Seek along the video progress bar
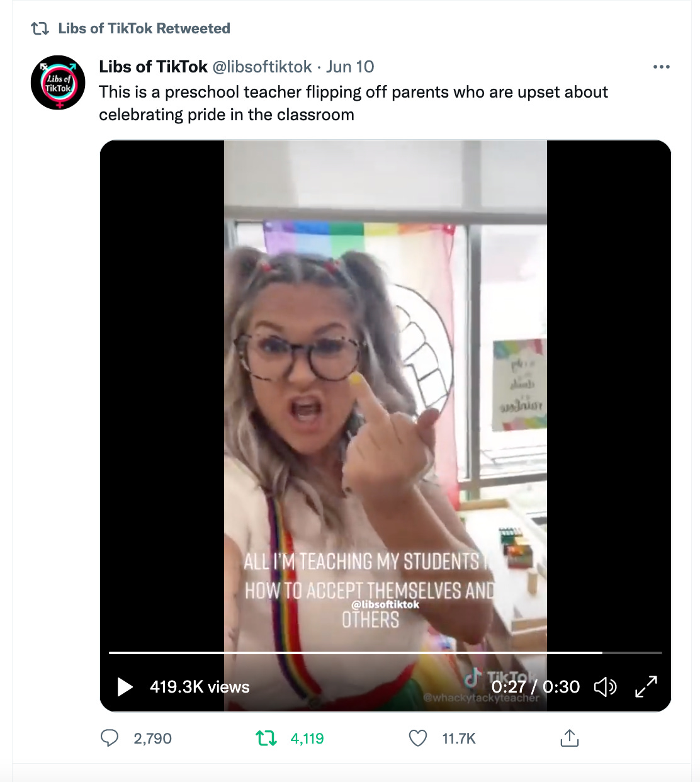 tap(385, 653)
